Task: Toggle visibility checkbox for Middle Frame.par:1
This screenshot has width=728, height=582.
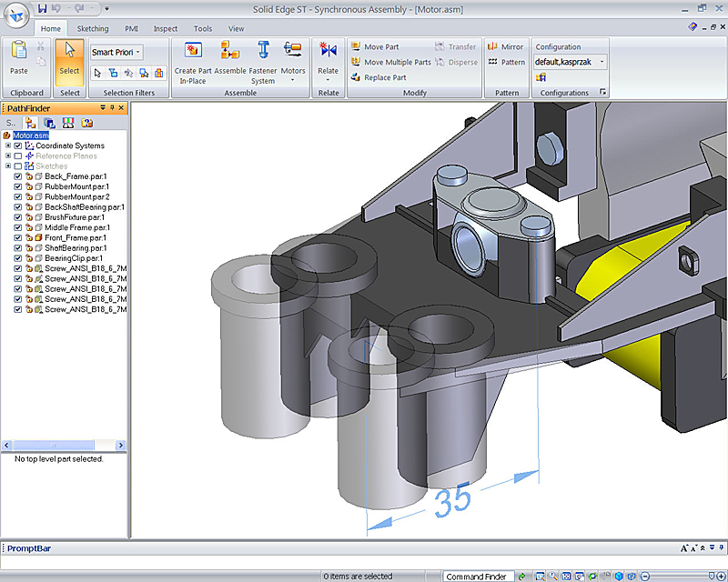Action: [x=18, y=227]
